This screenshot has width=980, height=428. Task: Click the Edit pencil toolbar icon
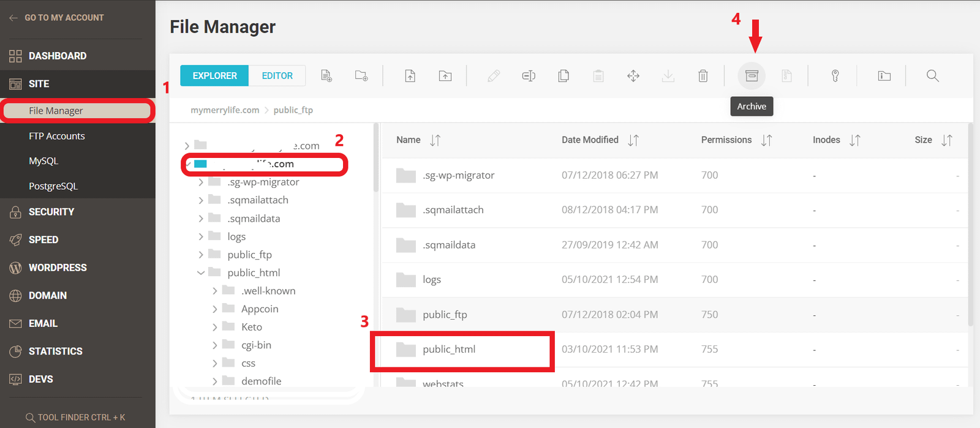(x=494, y=76)
